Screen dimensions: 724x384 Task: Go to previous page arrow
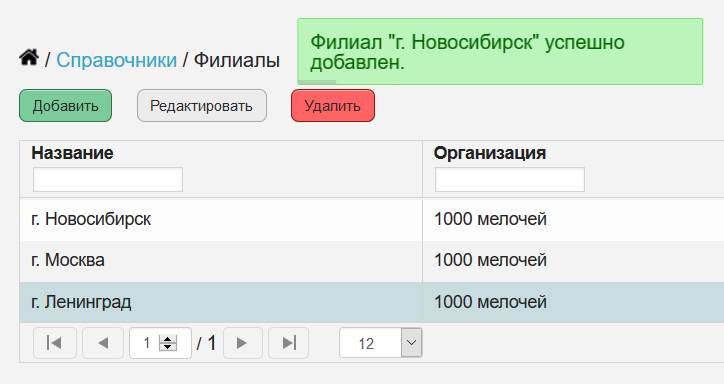103,343
